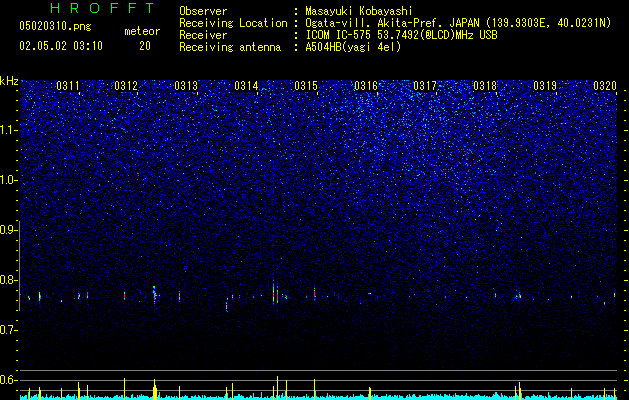Select the ICOM IC-575 receiver details
The height and width of the screenshot is (400, 629).
coord(401,35)
